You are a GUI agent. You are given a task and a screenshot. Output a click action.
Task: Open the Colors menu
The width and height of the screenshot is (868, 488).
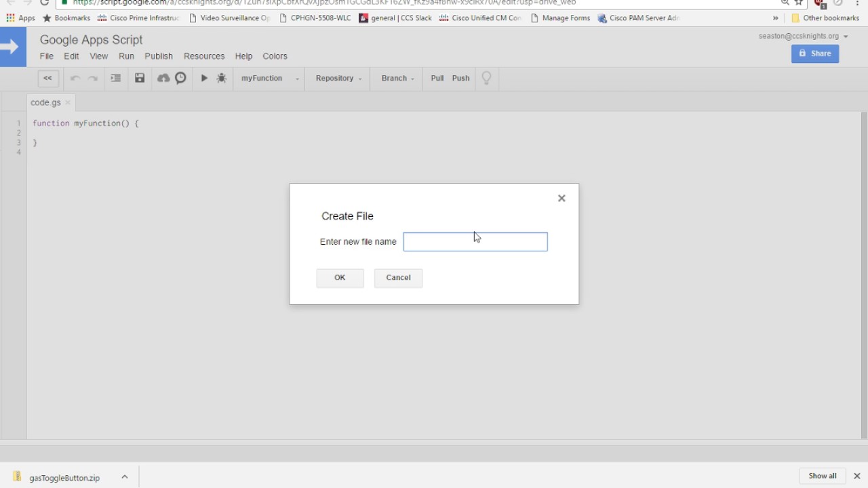tap(275, 56)
